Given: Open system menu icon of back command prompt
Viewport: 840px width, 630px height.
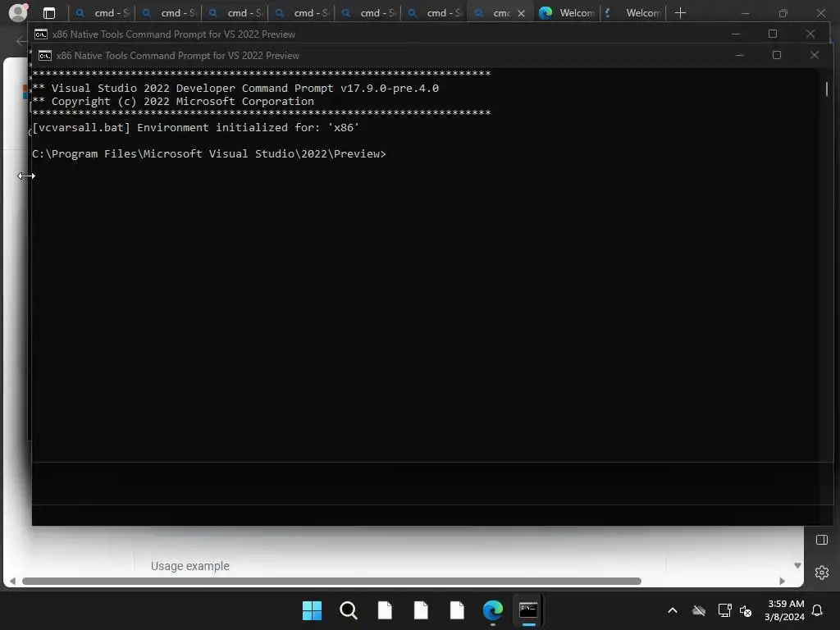Looking at the screenshot, I should click(x=41, y=34).
